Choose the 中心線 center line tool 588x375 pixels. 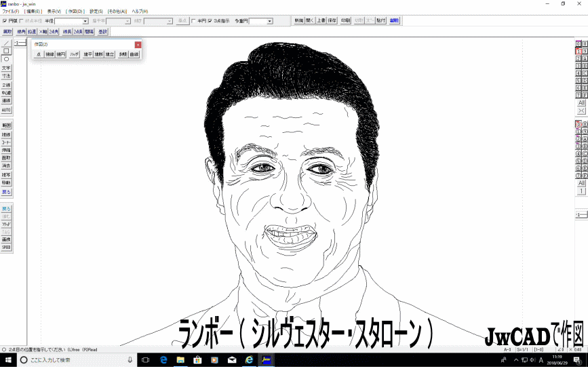[x=6, y=93]
